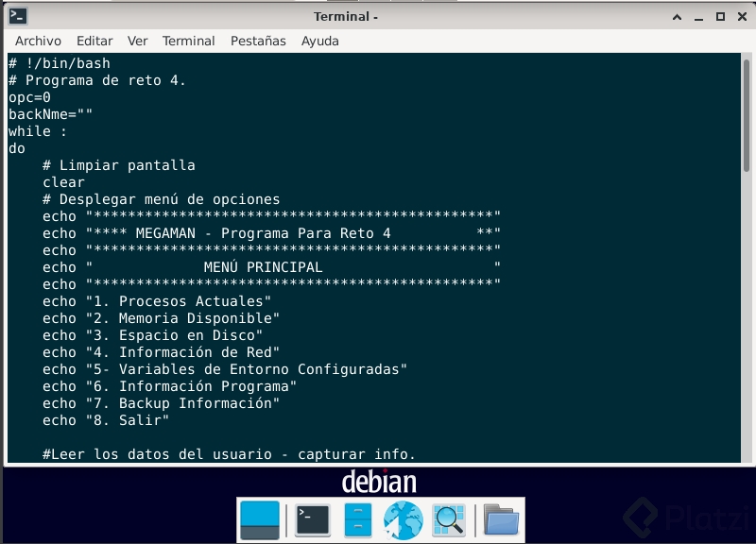Open the Archivo menu
Image resolution: width=756 pixels, height=544 pixels.
click(38, 41)
